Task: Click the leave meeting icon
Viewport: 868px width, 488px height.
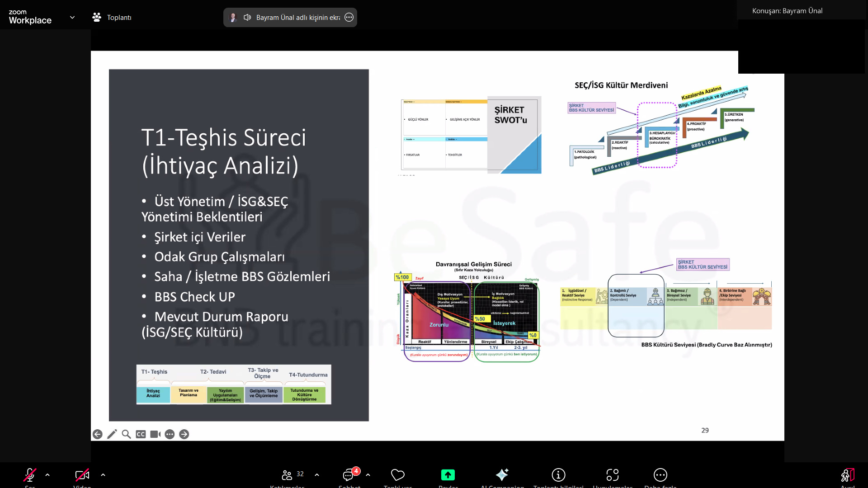Action: click(x=847, y=475)
